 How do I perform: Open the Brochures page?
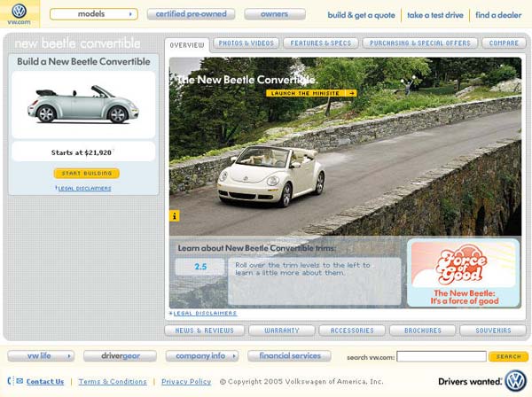422,331
